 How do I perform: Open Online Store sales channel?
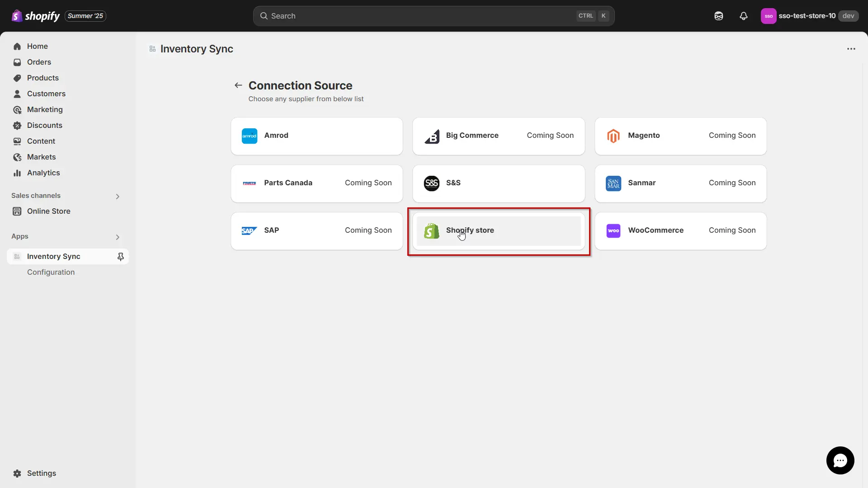click(x=48, y=211)
